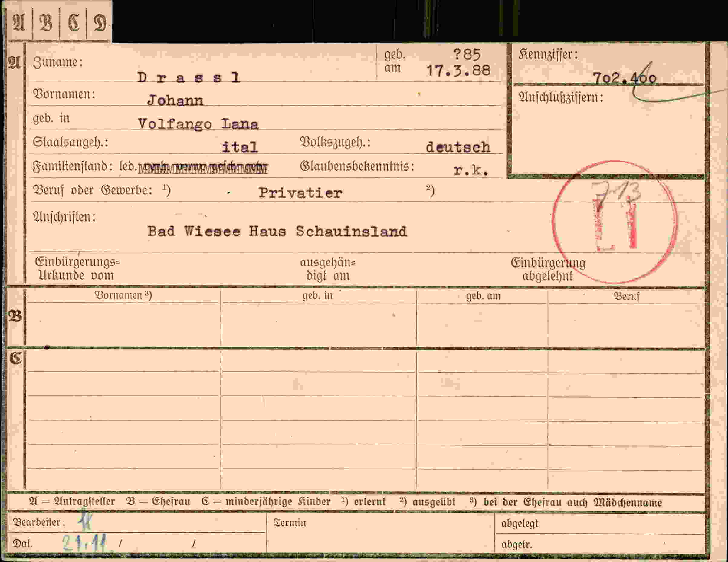
Task: Click the citizenship value 'ital'
Action: tap(240, 147)
